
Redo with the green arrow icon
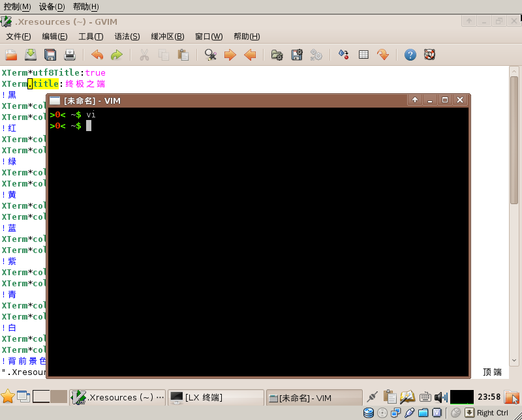(117, 55)
